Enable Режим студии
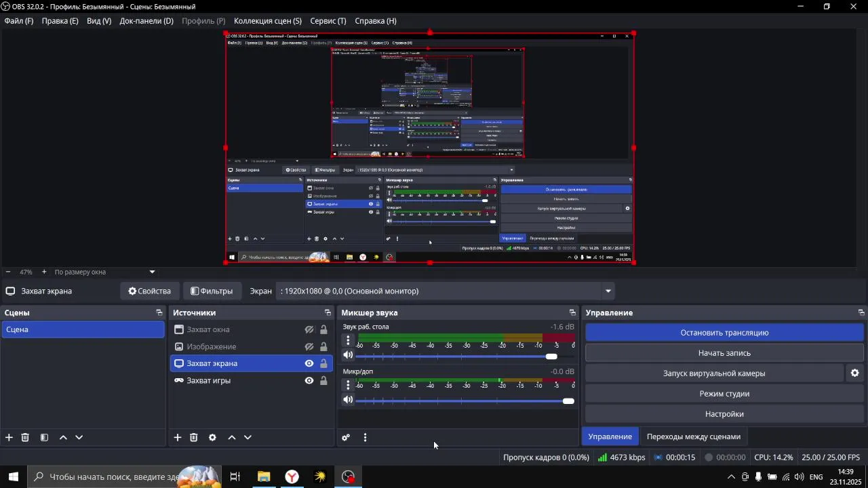The width and height of the screenshot is (868, 488). 724,394
